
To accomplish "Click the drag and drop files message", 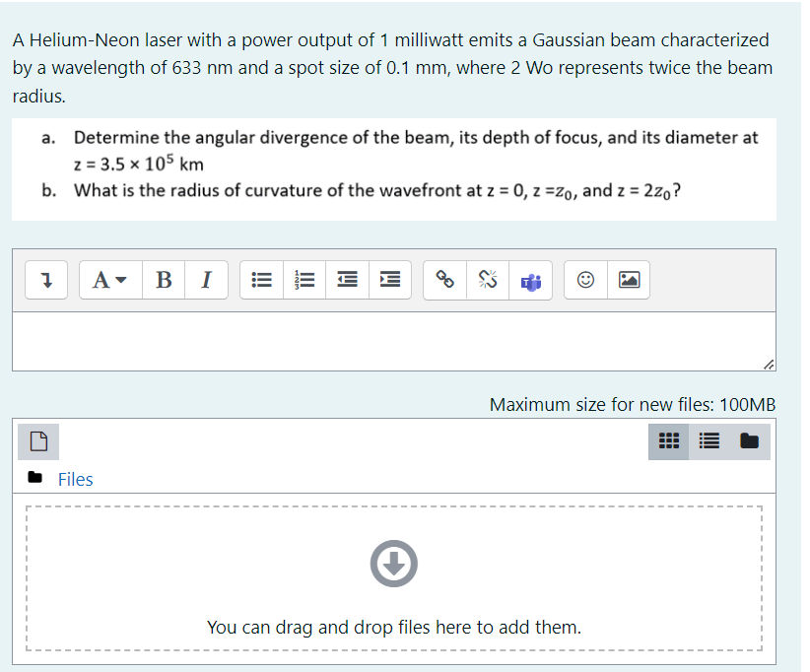I will pos(394,627).
